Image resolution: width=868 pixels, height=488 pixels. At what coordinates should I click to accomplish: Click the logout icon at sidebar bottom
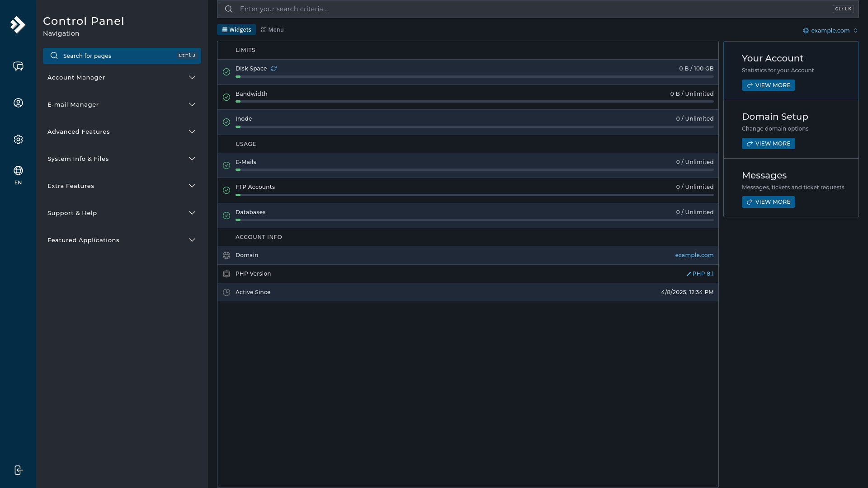[18, 470]
